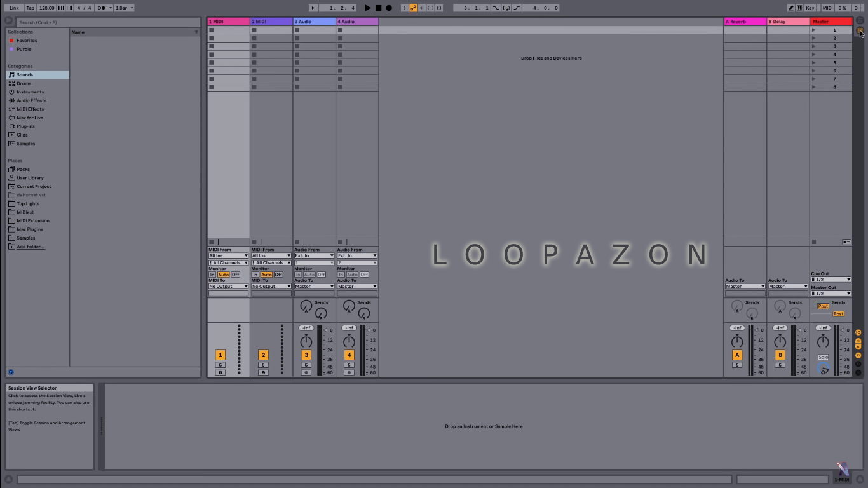Click the Back to Arrangement button
This screenshot has height=488, width=868.
pyautogui.click(x=846, y=242)
